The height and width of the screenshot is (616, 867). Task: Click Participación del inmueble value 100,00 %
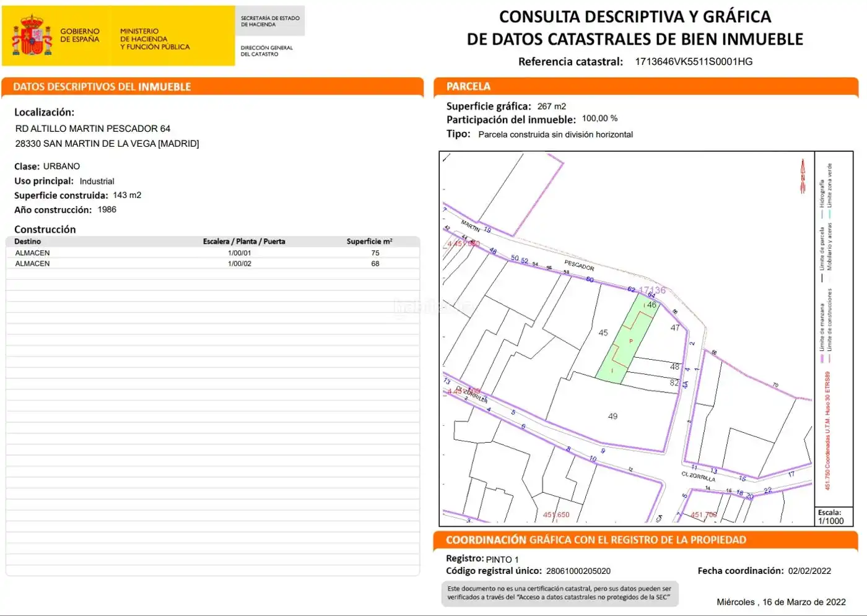click(599, 118)
